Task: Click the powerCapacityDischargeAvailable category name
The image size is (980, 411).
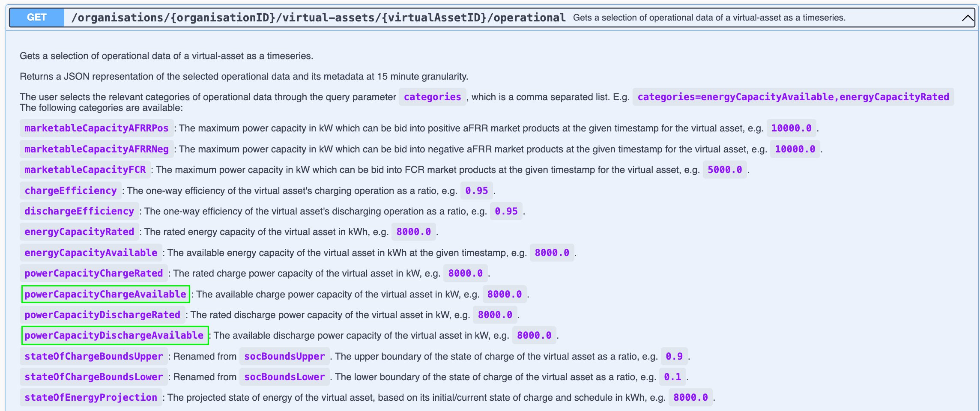Action: click(114, 335)
